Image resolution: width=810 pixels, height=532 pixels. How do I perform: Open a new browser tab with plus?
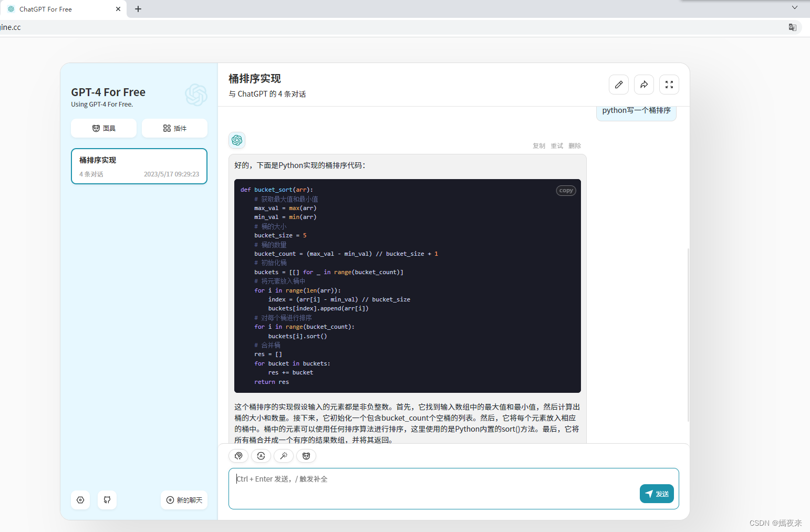[138, 9]
